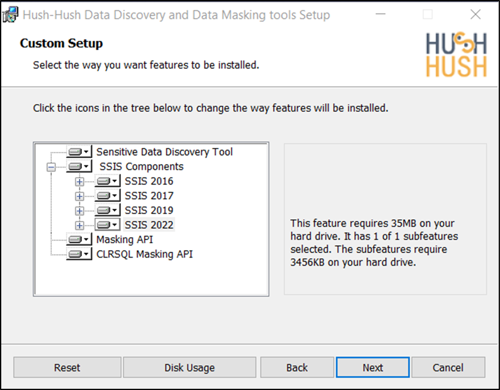Expand the SSIS 2016 subfeatures
This screenshot has height=390, width=500.
coord(79,182)
